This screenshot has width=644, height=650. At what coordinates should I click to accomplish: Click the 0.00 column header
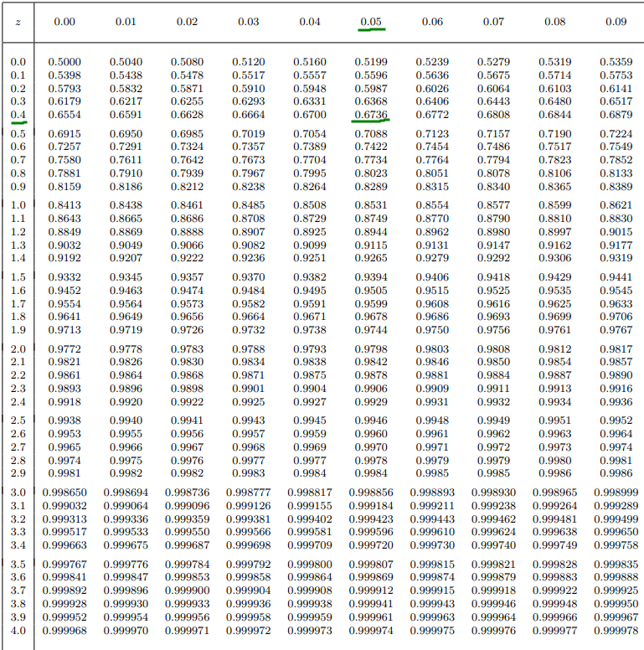[x=64, y=21]
